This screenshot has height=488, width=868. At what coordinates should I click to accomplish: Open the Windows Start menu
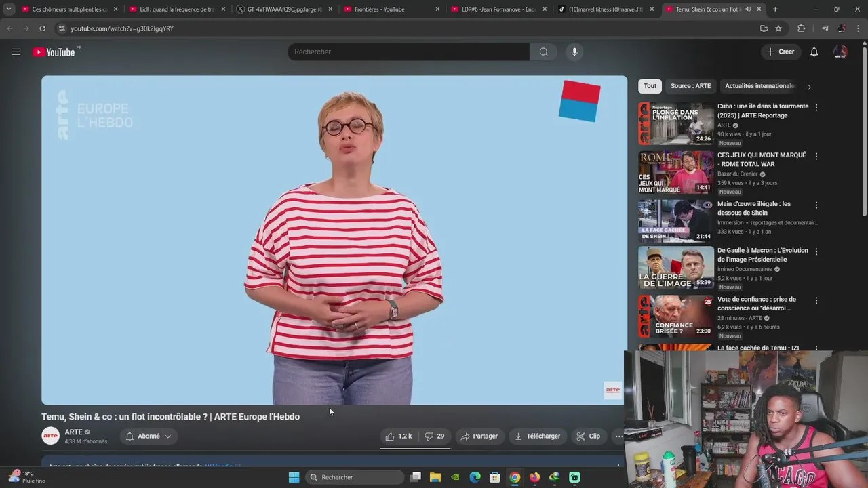(294, 477)
